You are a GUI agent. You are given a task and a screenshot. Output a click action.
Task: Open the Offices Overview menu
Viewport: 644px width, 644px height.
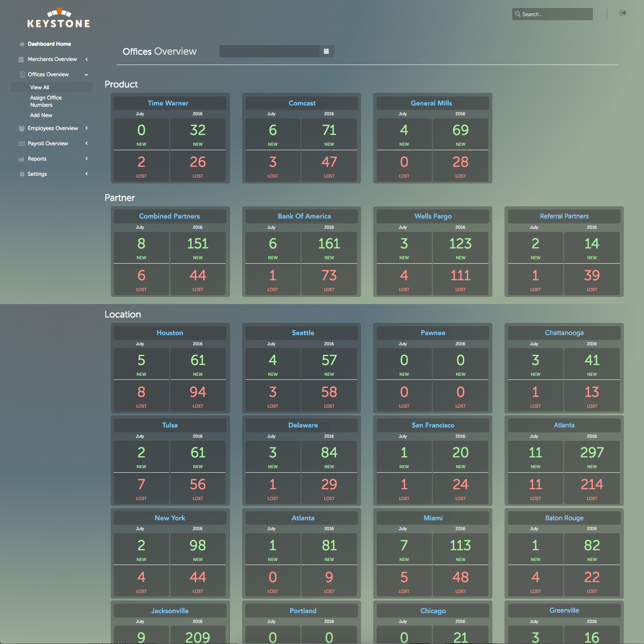(48, 74)
